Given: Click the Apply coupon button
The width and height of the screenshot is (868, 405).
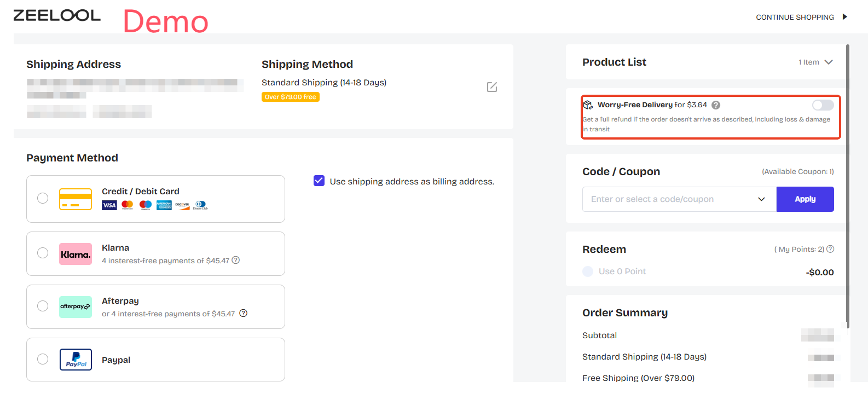Looking at the screenshot, I should click(805, 199).
